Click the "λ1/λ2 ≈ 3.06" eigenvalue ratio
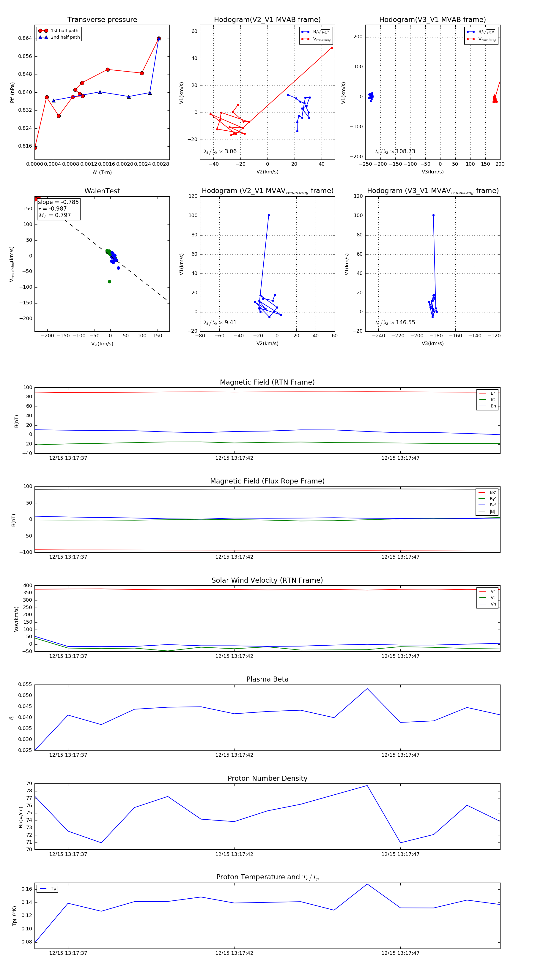 220,151
